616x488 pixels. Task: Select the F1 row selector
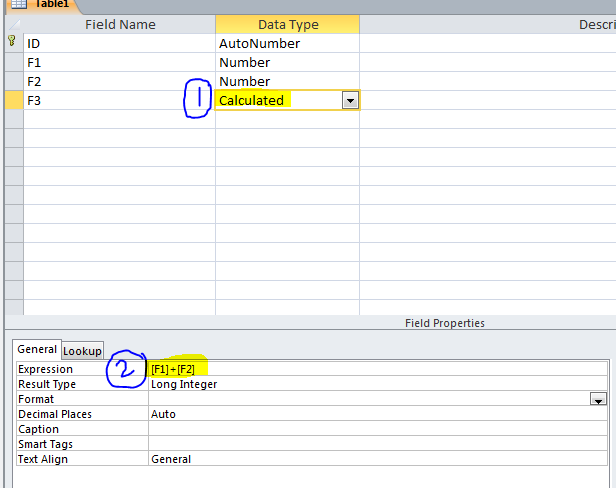click(14, 62)
